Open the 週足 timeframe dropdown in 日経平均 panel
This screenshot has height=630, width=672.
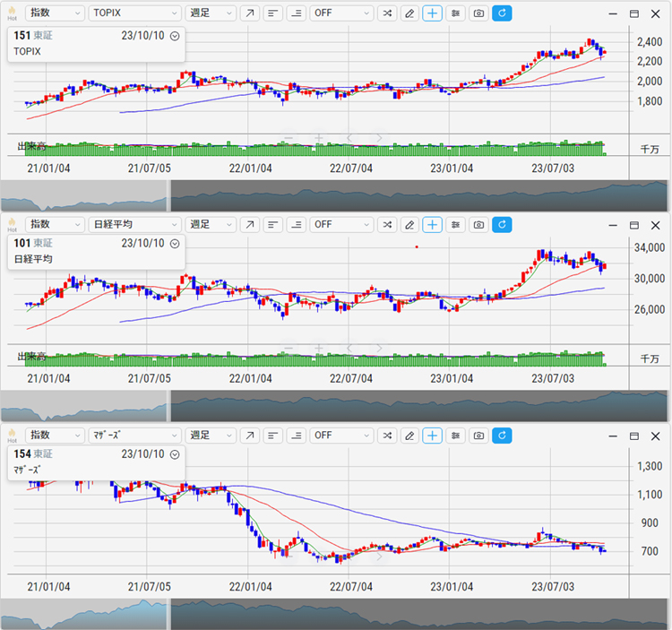(x=211, y=225)
